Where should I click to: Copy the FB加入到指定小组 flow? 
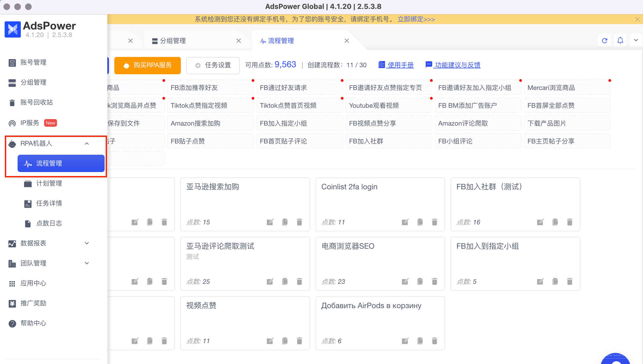point(555,281)
